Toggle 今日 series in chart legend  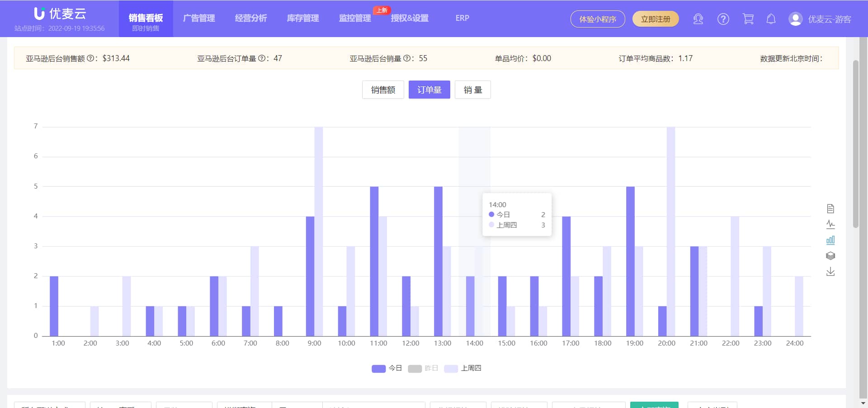point(387,368)
